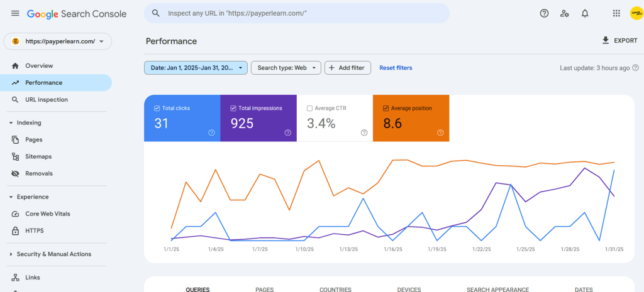This screenshot has width=644, height=292.
Task: Click the search magnifier icon in URL bar
Action: point(156,13)
